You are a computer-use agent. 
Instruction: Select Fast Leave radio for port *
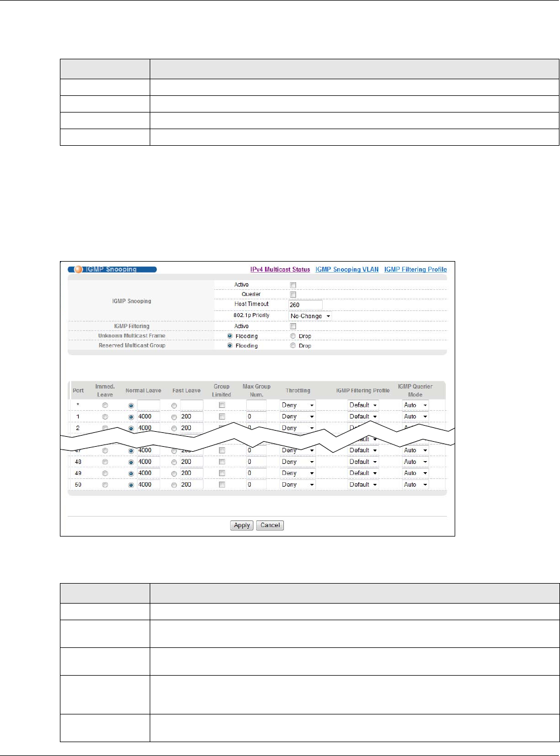[x=174, y=406]
